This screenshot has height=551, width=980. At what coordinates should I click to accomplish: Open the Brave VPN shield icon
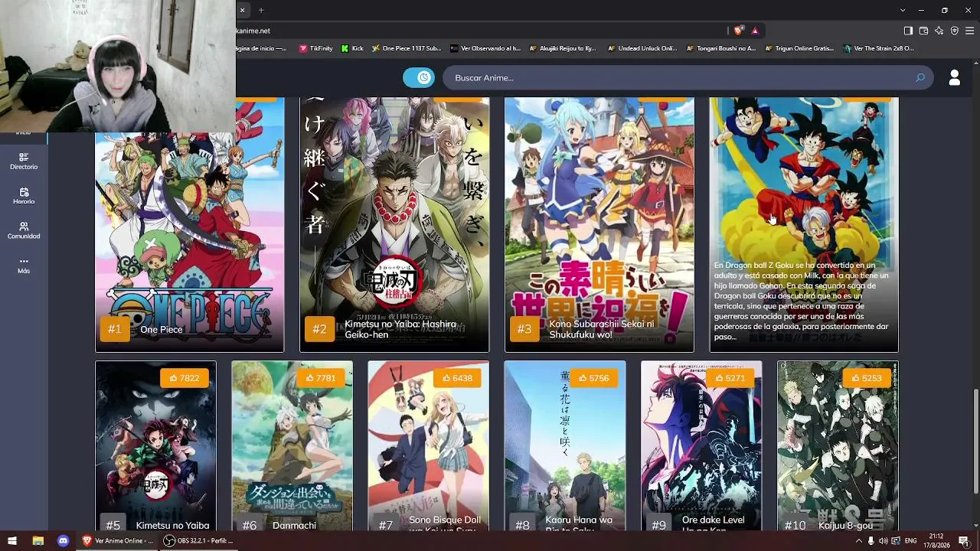point(955,31)
